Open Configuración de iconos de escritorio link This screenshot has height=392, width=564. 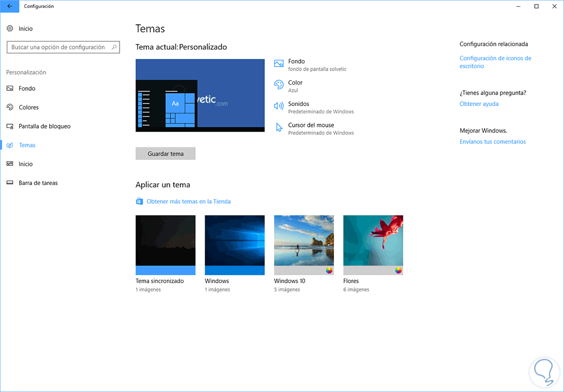pos(495,62)
